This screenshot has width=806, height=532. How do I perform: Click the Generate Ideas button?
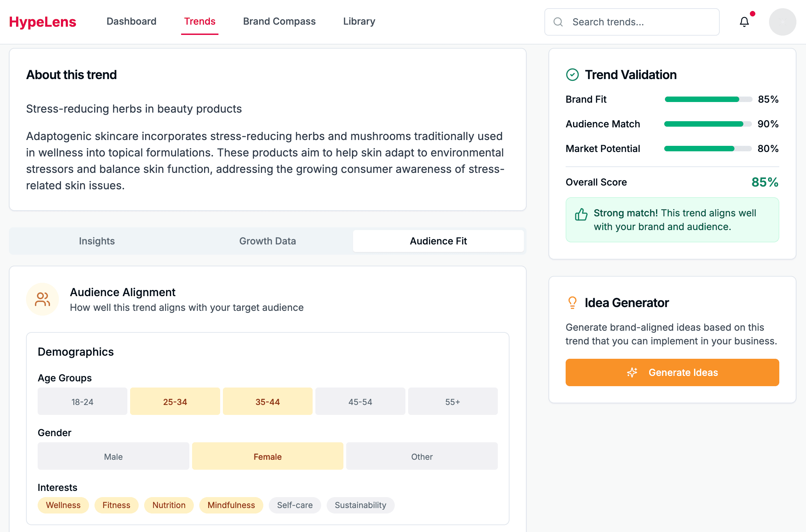(672, 372)
